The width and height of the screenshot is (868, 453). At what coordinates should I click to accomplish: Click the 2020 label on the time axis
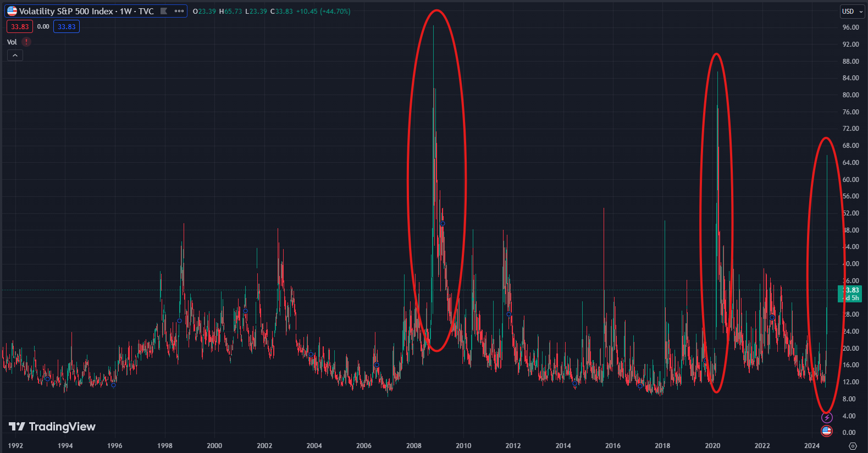coord(712,445)
